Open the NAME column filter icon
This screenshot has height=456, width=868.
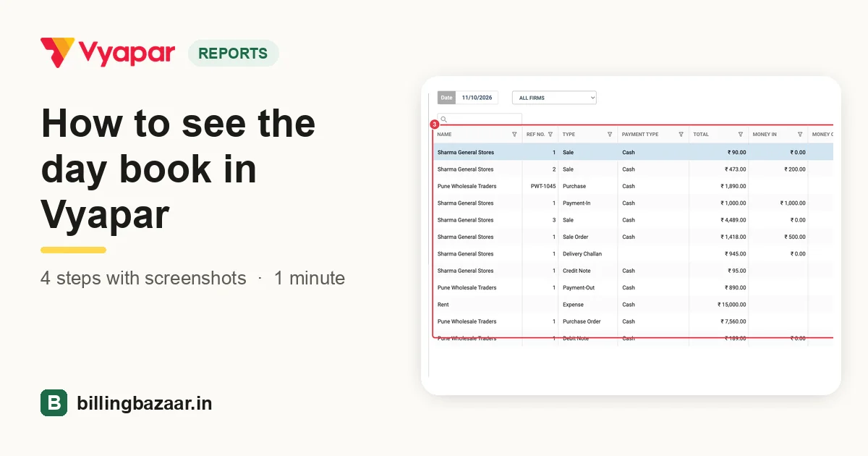pos(514,135)
